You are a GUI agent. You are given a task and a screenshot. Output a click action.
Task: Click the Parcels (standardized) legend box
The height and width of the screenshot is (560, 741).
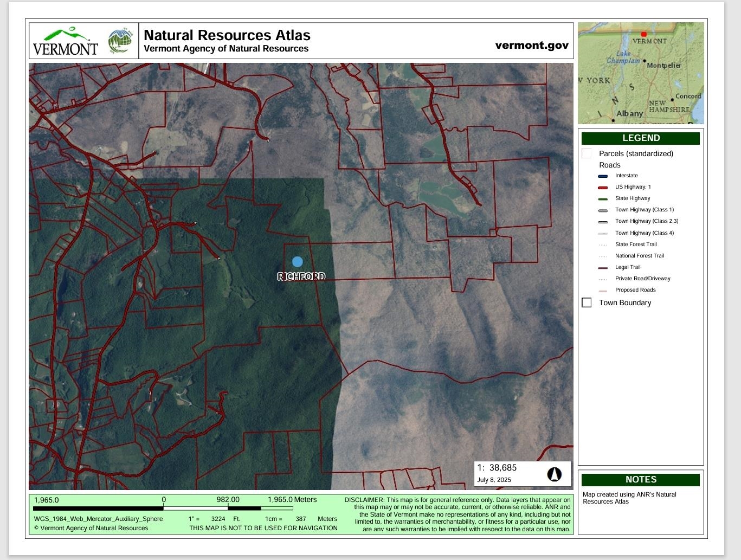point(587,153)
